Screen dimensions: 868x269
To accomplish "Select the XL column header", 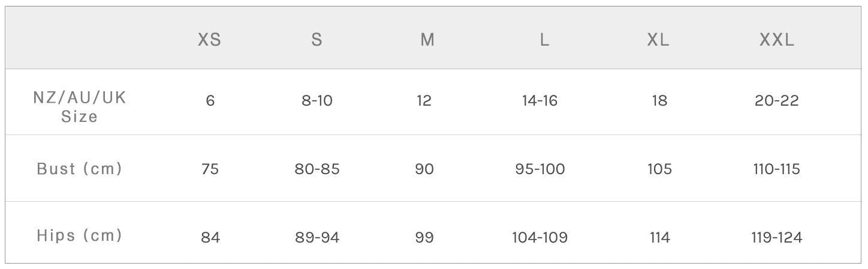I will (x=658, y=40).
